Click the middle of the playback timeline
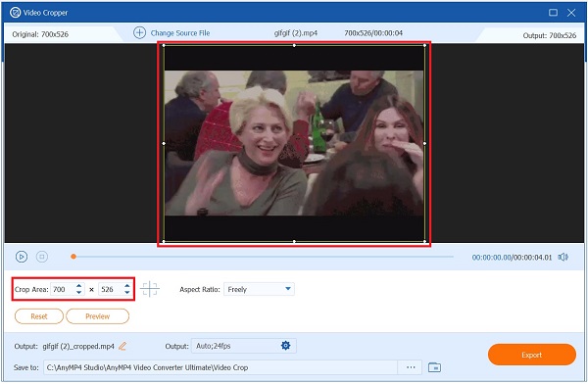The width and height of the screenshot is (588, 384). click(262, 257)
